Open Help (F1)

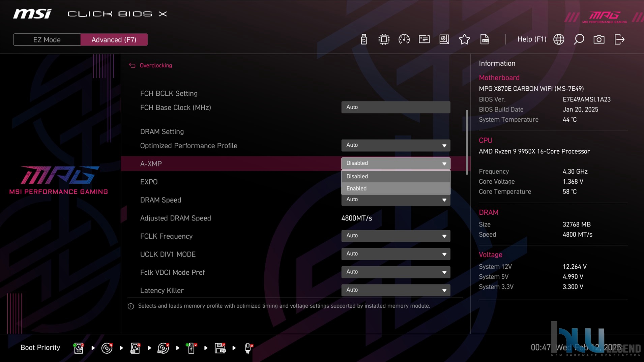coord(532,39)
